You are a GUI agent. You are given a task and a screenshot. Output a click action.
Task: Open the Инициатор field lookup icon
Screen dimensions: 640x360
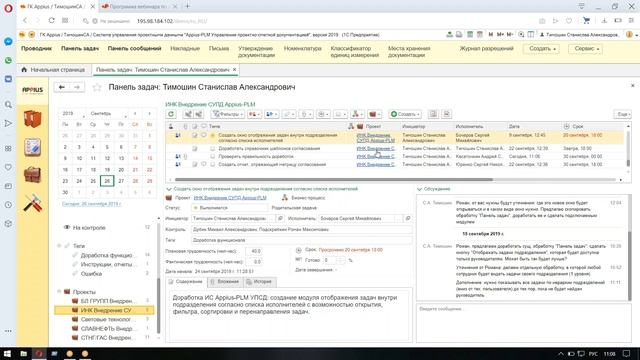[x=280, y=219]
